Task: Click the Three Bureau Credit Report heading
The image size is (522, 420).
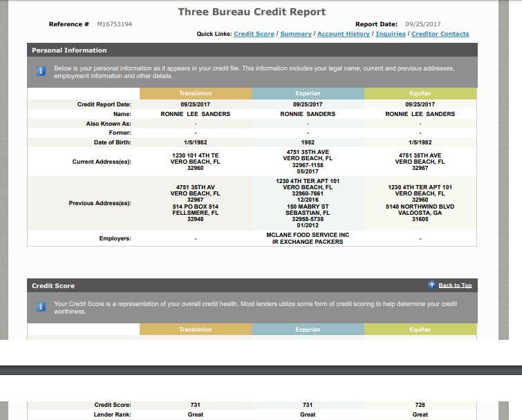Action: 252,12
